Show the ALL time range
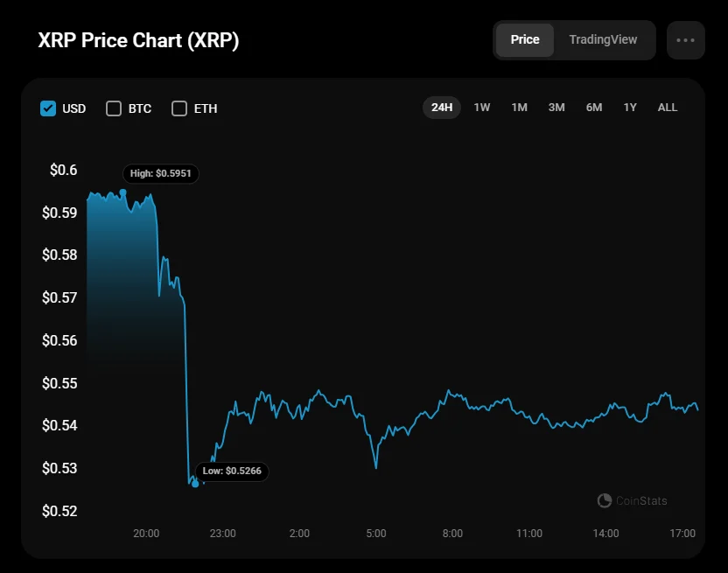 (668, 108)
